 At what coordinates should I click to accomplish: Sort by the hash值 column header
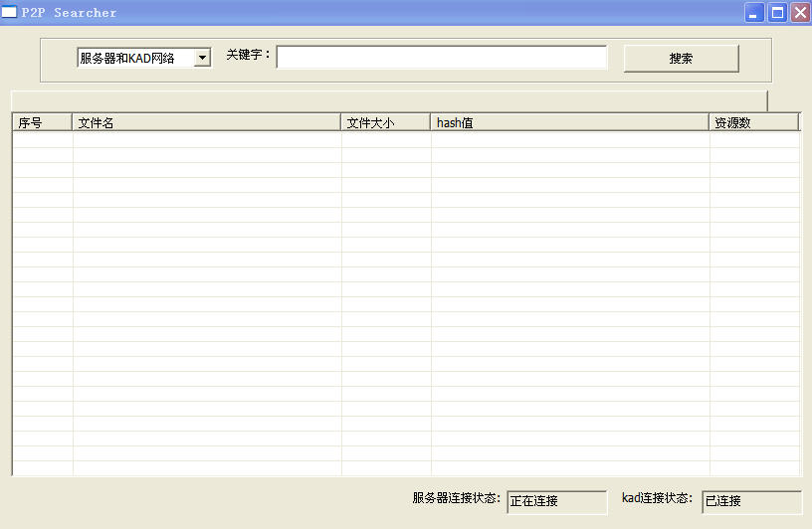point(569,122)
